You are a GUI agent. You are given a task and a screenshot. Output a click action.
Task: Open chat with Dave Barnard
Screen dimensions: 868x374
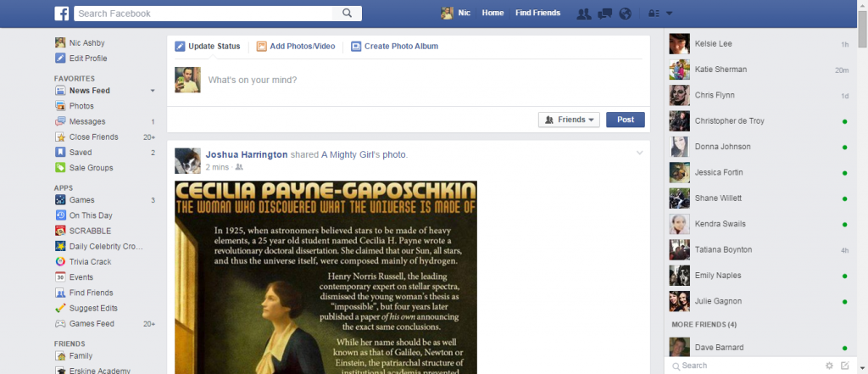tap(759, 348)
